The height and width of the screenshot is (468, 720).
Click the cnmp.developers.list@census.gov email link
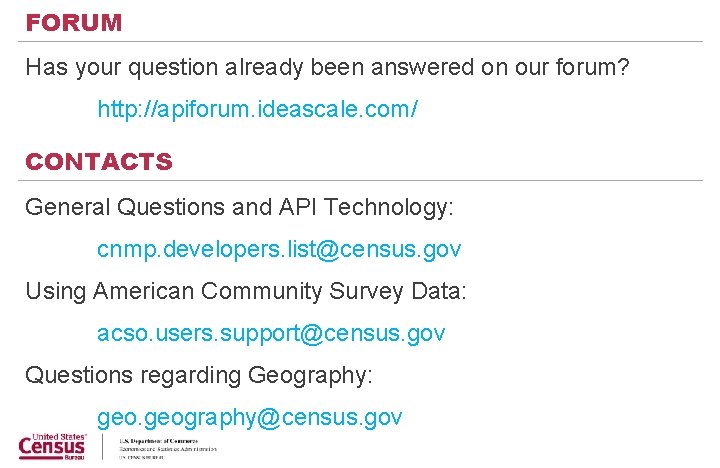tap(279, 249)
